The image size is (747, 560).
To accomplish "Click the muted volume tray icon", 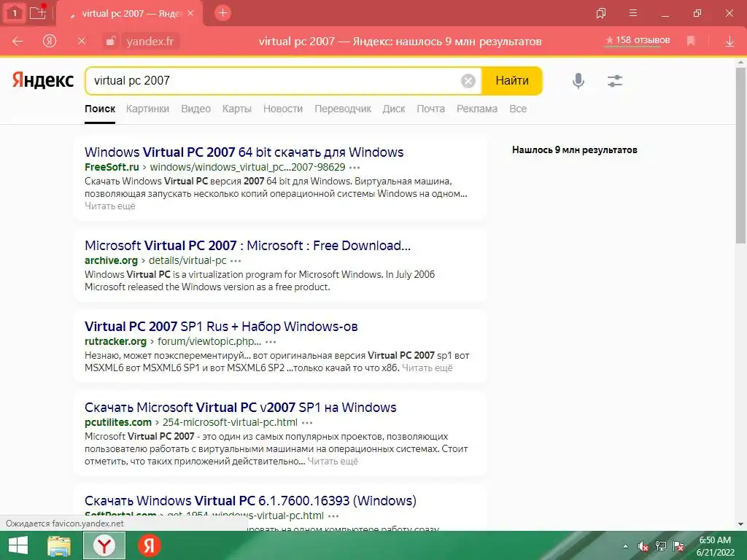I will (643, 546).
